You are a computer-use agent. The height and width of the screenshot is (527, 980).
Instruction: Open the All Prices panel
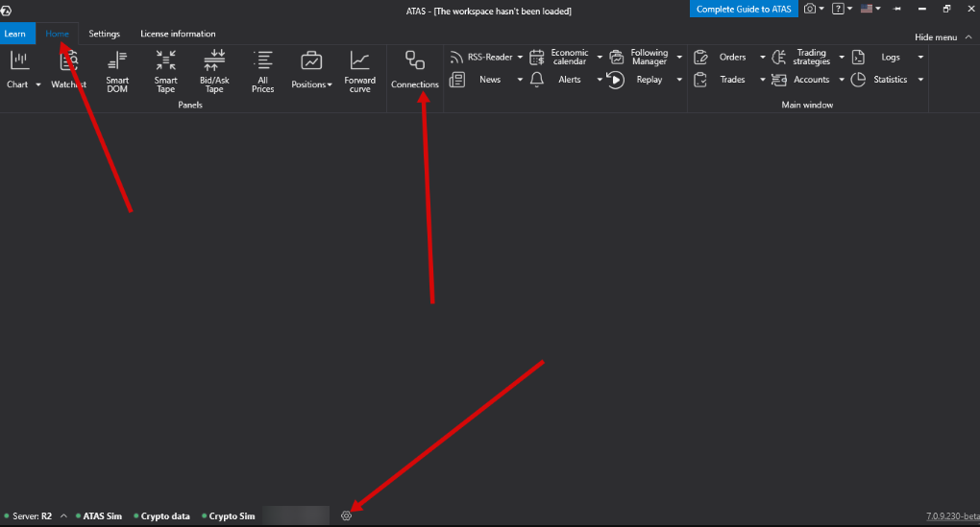click(x=262, y=71)
